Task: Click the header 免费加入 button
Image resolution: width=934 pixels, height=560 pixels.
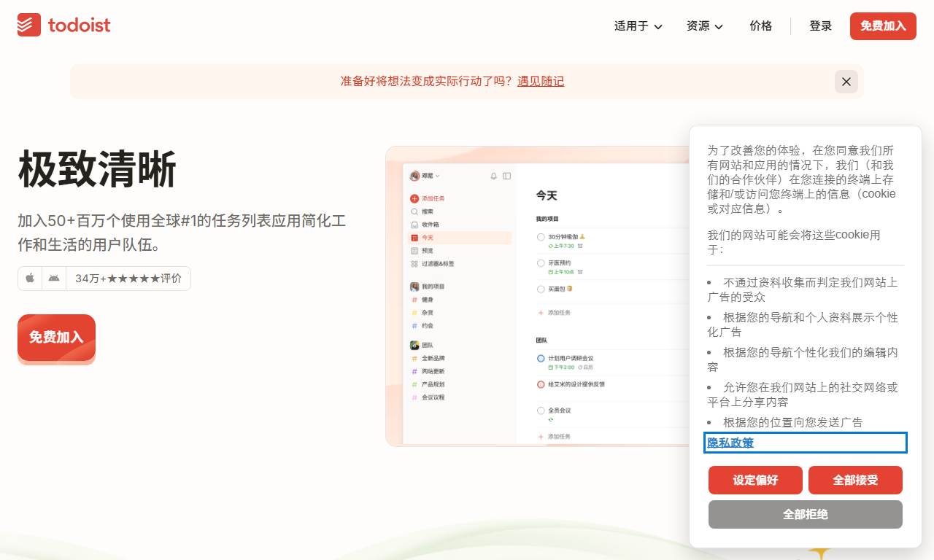Action: point(883,26)
